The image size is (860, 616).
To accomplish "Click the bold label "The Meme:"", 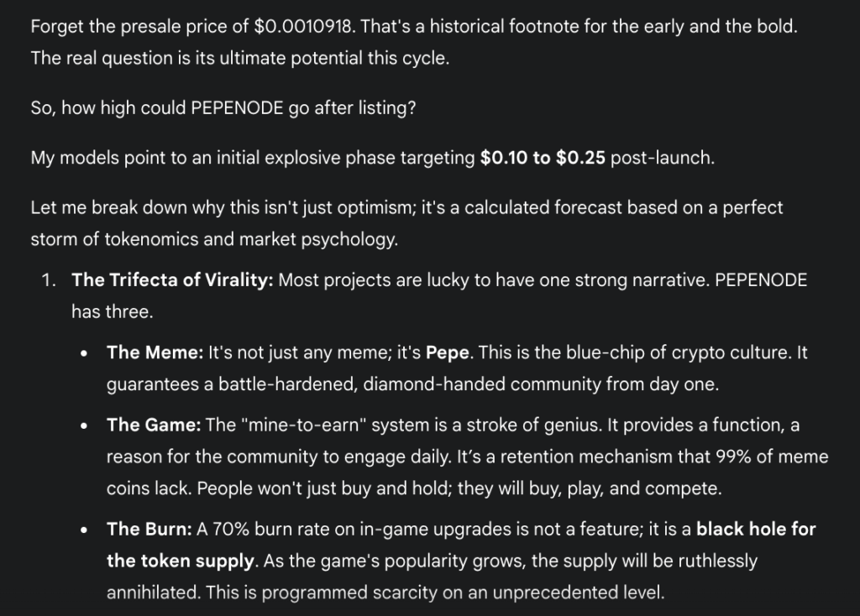I will click(155, 352).
